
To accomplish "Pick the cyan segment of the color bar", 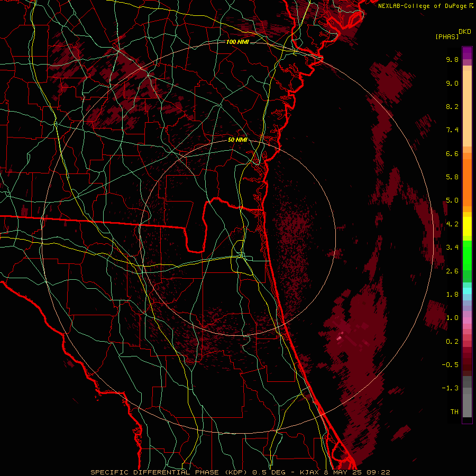I will [x=467, y=291].
